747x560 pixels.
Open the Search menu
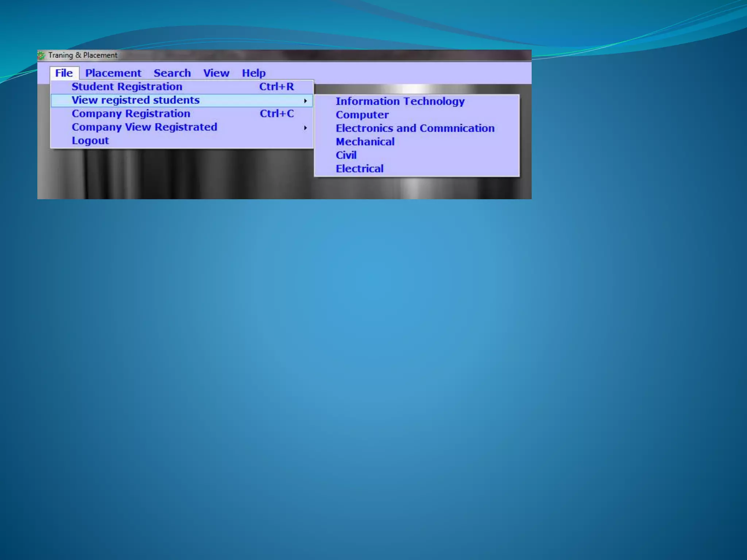(172, 73)
